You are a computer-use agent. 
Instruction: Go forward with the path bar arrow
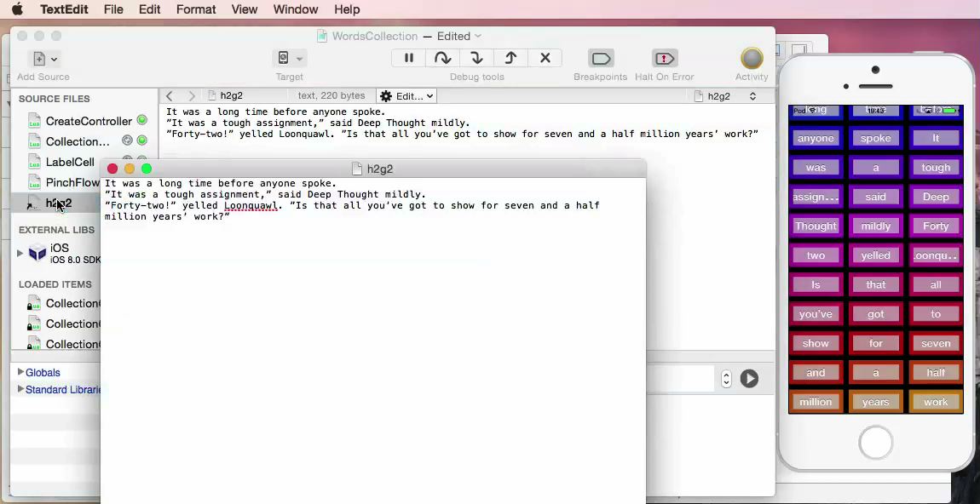[191, 96]
